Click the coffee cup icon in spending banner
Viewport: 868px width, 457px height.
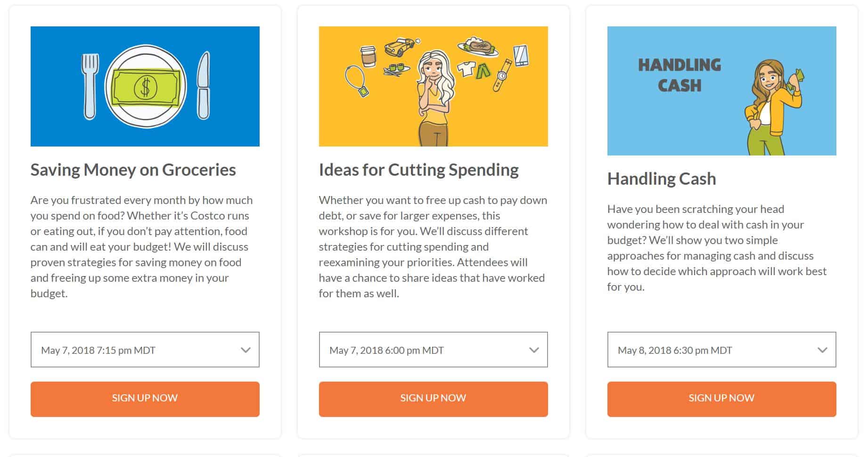[x=368, y=57]
